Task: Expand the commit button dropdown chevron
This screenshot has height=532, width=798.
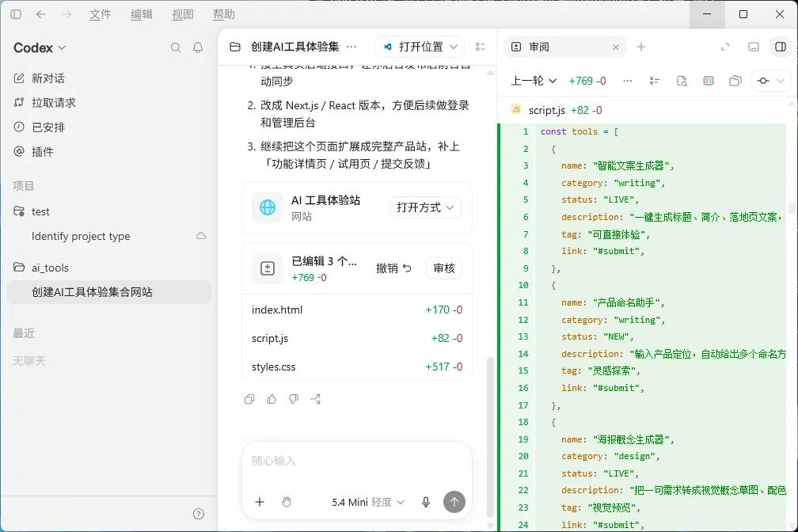Action: click(781, 81)
